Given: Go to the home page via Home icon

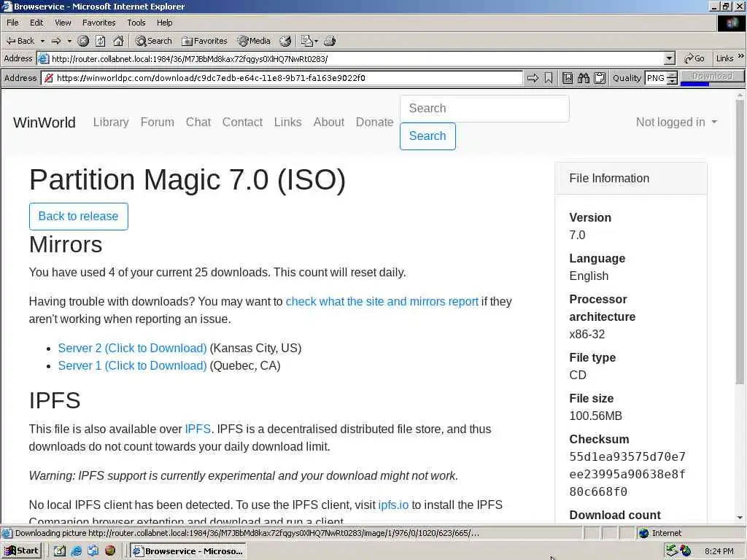Looking at the screenshot, I should tap(118, 41).
